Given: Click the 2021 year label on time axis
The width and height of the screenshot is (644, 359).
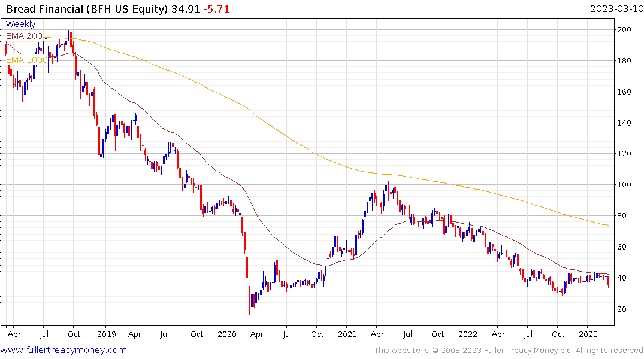Looking at the screenshot, I should pyautogui.click(x=347, y=334).
